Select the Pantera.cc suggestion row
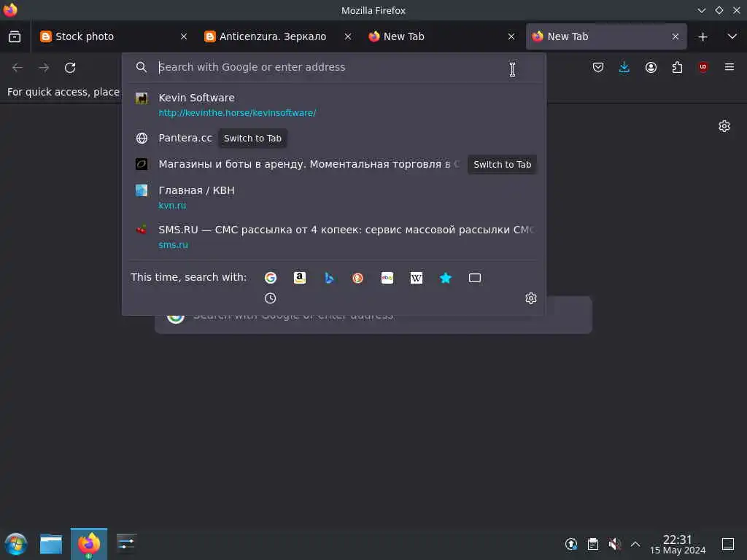 [x=333, y=138]
